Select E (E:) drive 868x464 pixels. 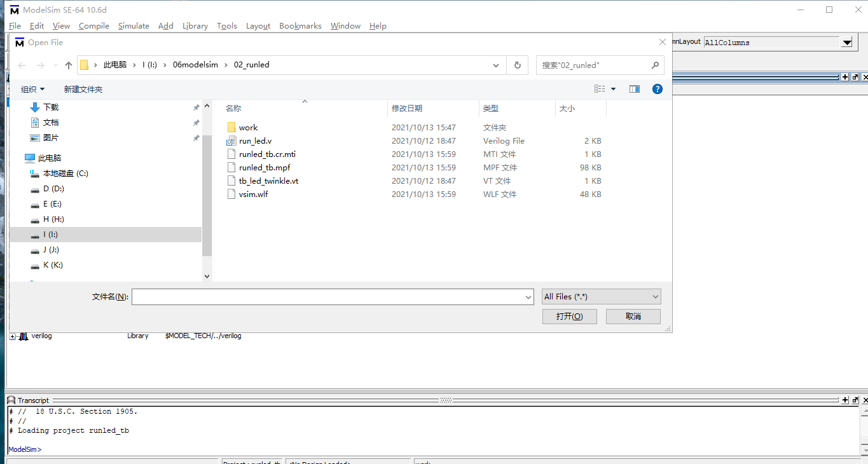coord(52,204)
